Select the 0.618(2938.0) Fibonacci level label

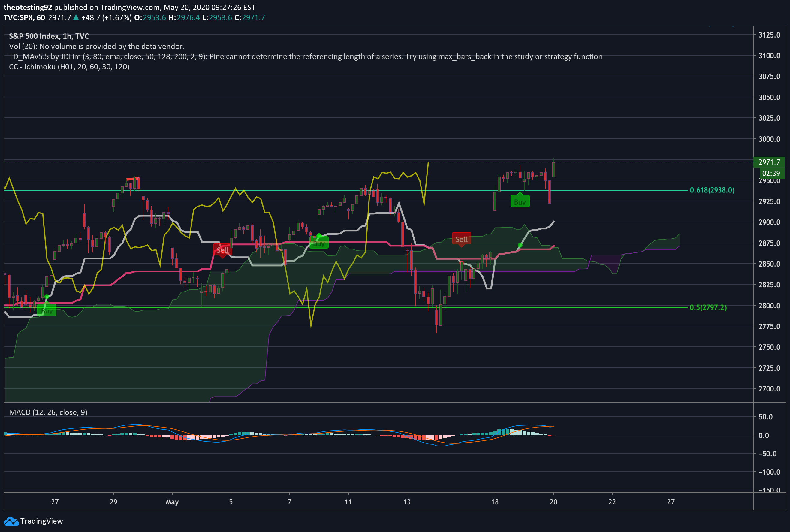(712, 190)
